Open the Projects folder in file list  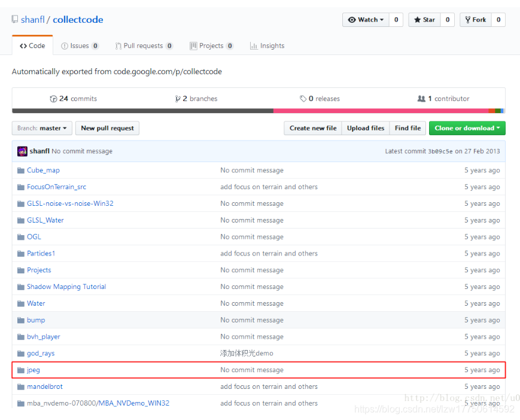(39, 270)
